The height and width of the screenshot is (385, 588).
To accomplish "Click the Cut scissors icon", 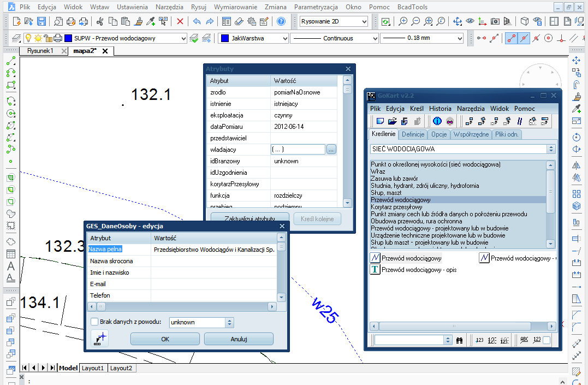I will point(99,22).
